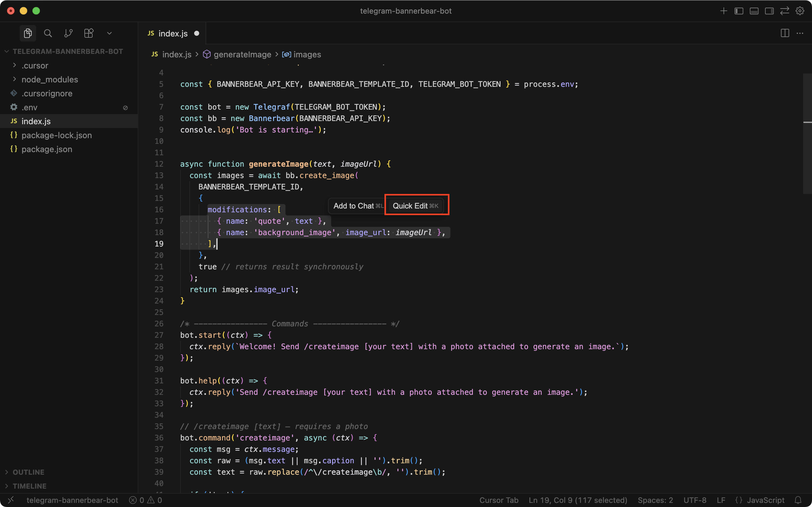Click the generateImage breadcrumb
812x507 pixels.
[242, 54]
